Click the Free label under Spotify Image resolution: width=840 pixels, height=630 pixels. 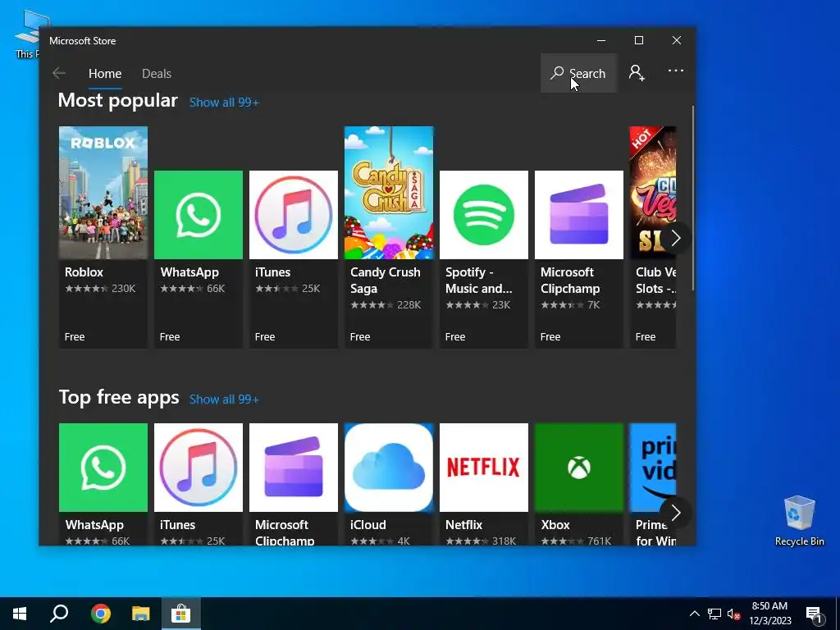pos(455,337)
